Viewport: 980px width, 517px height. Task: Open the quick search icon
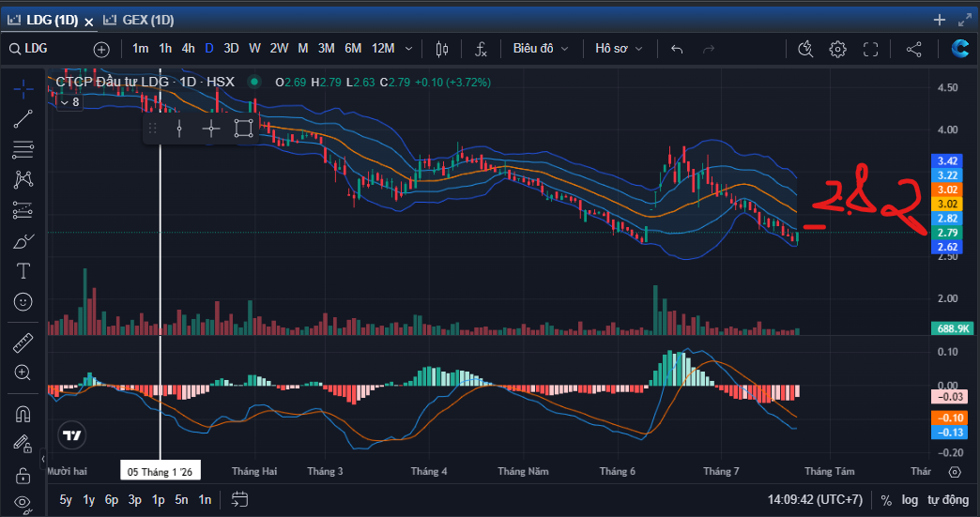point(805,49)
